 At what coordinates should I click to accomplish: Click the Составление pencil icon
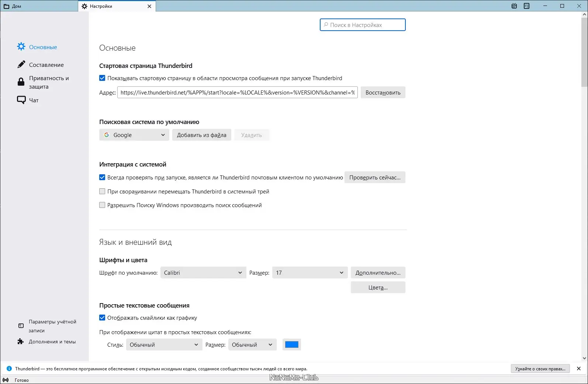point(21,65)
